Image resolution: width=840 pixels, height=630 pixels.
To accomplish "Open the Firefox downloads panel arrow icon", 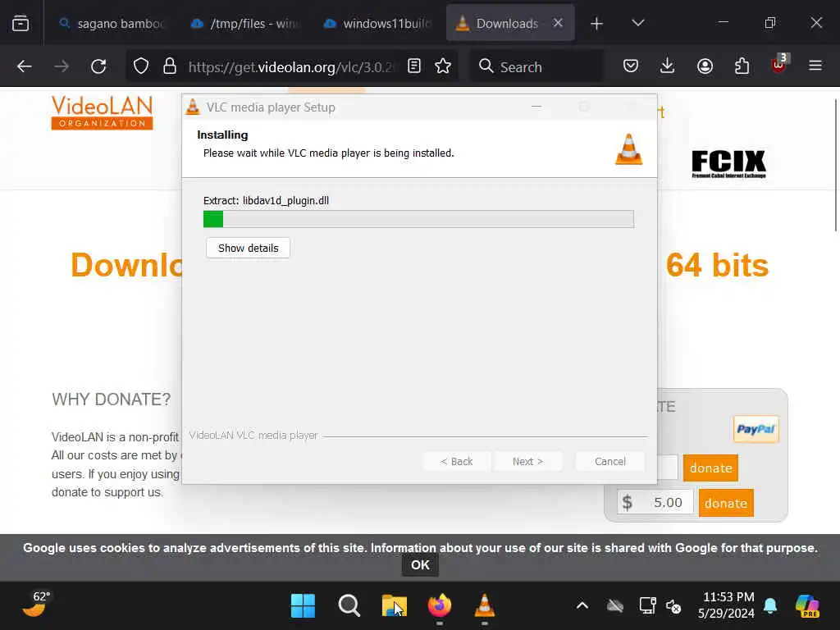I will point(668,66).
